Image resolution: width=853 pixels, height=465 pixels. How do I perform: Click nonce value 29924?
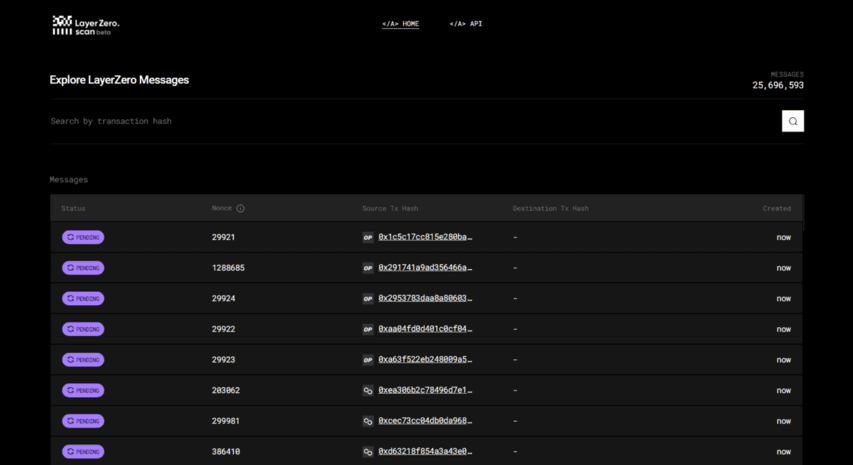pyautogui.click(x=224, y=299)
